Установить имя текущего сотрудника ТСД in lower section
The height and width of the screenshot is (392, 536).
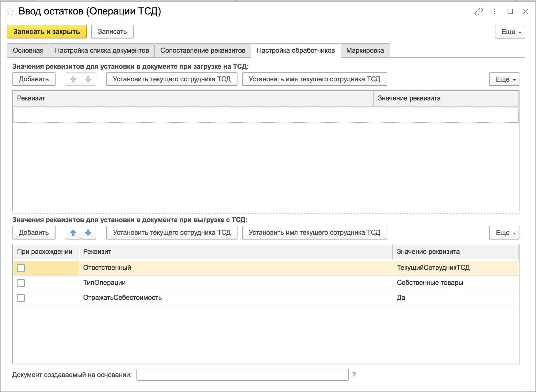point(314,233)
